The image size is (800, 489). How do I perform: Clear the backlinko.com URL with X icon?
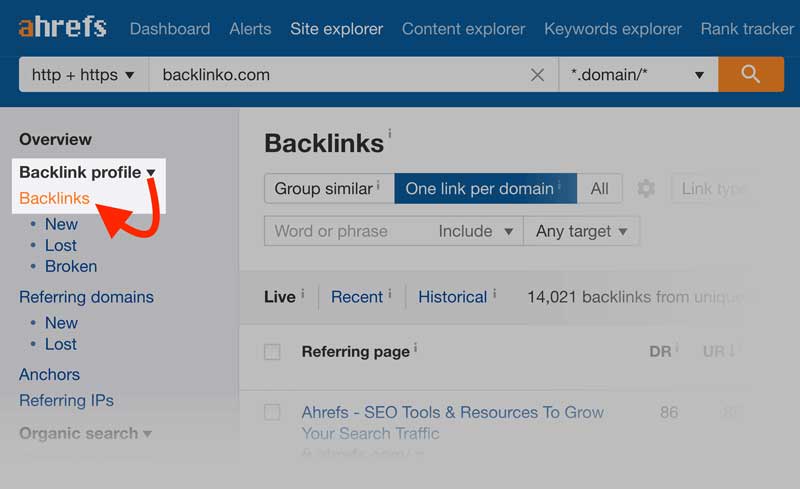(537, 75)
